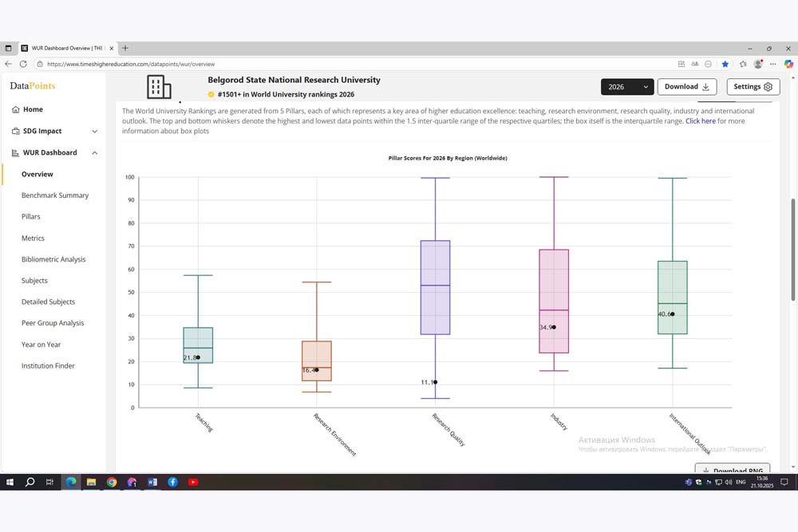The width and height of the screenshot is (798, 532).
Task: Open the Settings button
Action: [x=753, y=87]
